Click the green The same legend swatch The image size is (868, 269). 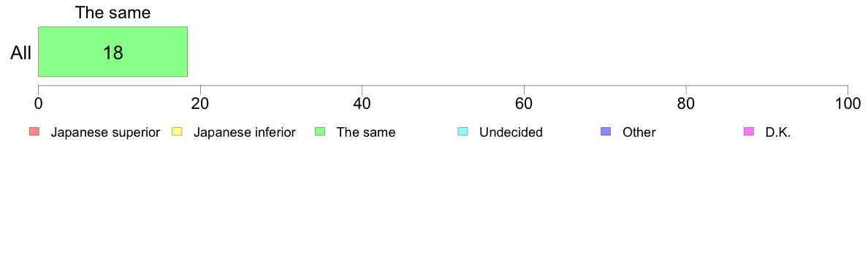pos(320,132)
